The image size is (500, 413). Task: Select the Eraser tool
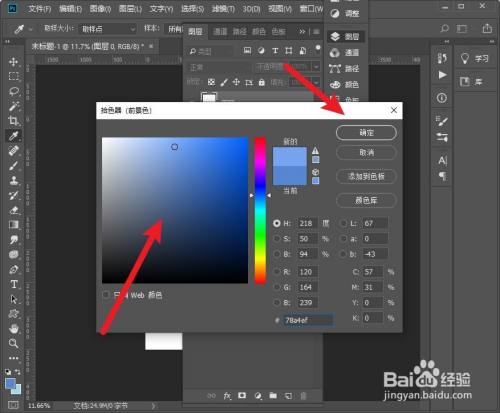click(14, 210)
